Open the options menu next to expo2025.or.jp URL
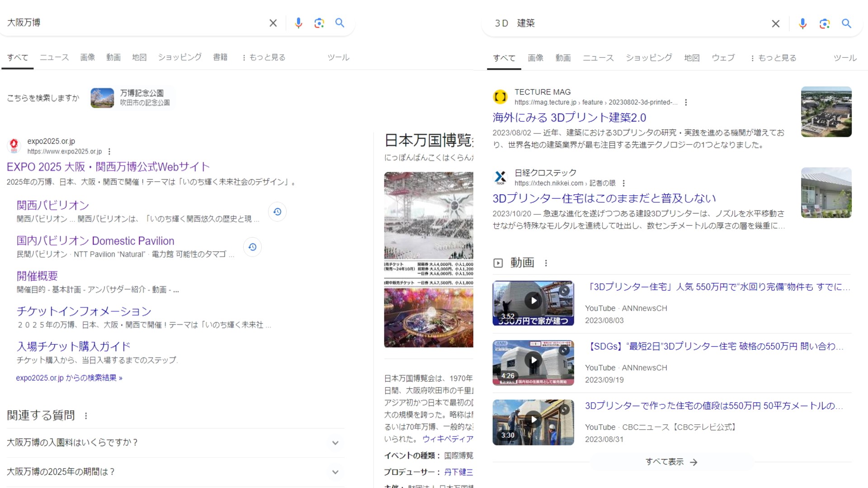 pos(109,152)
